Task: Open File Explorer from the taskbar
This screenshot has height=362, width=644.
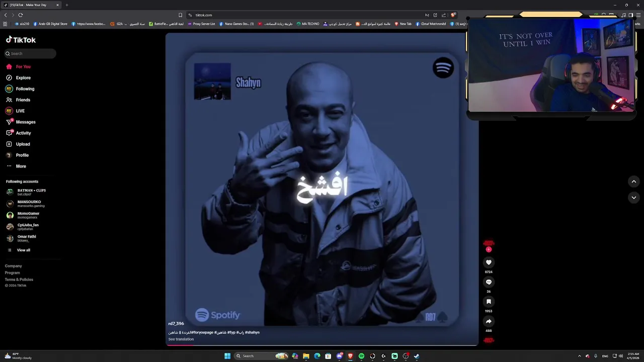Action: click(306, 356)
